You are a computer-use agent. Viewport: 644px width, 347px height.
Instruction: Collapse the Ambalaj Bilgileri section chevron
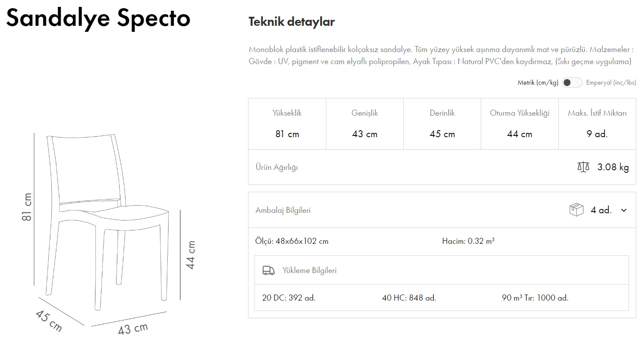(624, 210)
